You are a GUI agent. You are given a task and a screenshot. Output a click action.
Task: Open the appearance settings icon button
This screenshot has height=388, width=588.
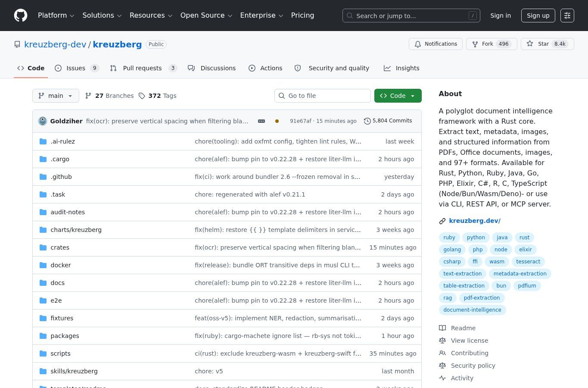(567, 16)
